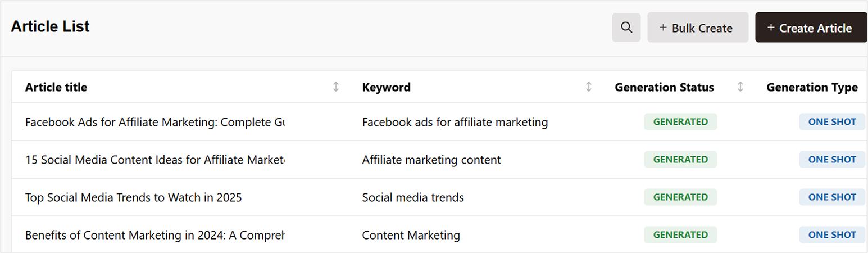Viewport: 868px width, 253px height.
Task: Click the 'Affiliate marketing content' keyword cell
Action: click(x=431, y=160)
